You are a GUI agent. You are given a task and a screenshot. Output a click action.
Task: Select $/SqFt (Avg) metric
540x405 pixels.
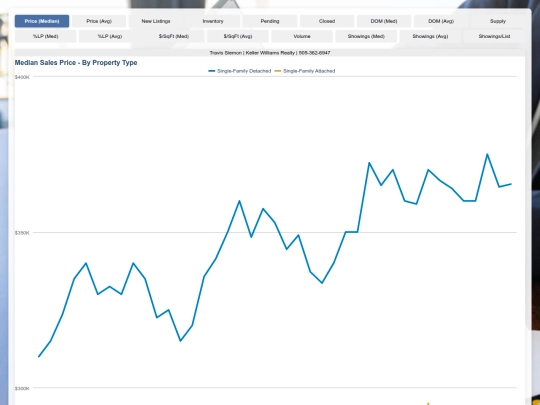pos(238,36)
